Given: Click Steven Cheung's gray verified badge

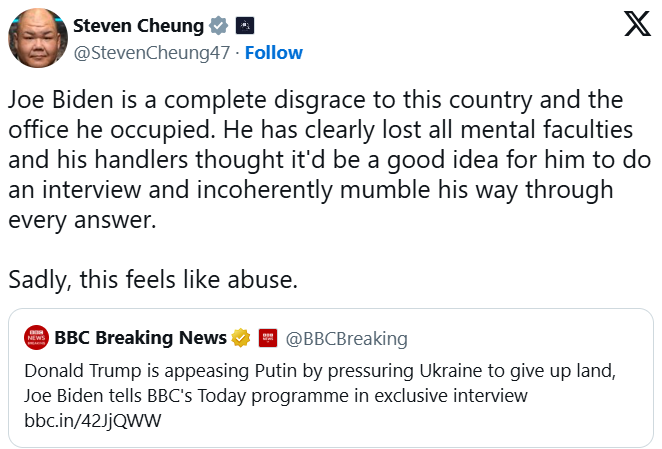Looking at the screenshot, I should [219, 26].
